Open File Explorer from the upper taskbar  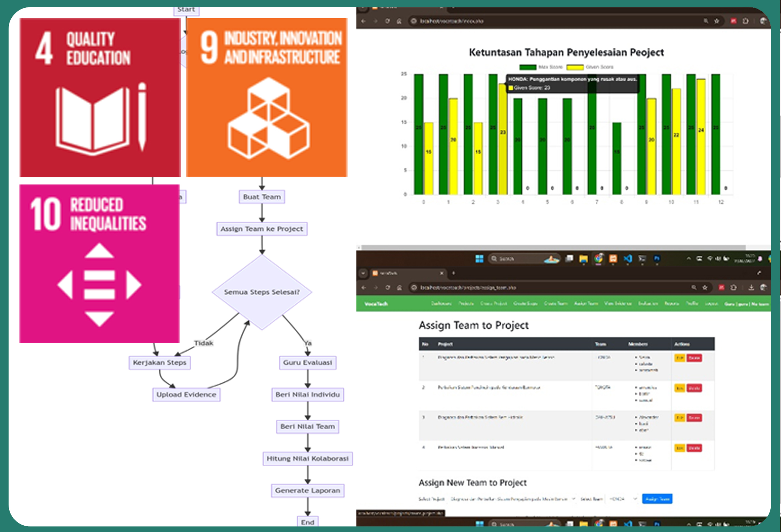(x=583, y=259)
